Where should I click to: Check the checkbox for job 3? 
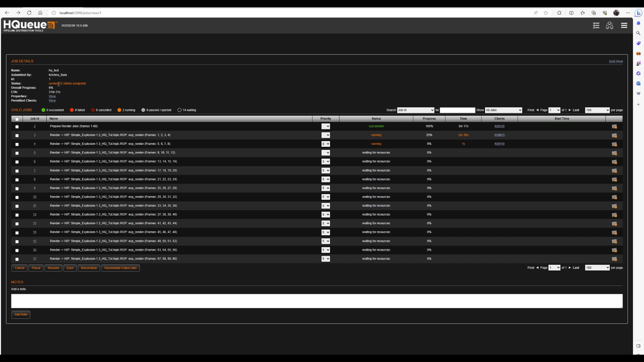pos(17,136)
